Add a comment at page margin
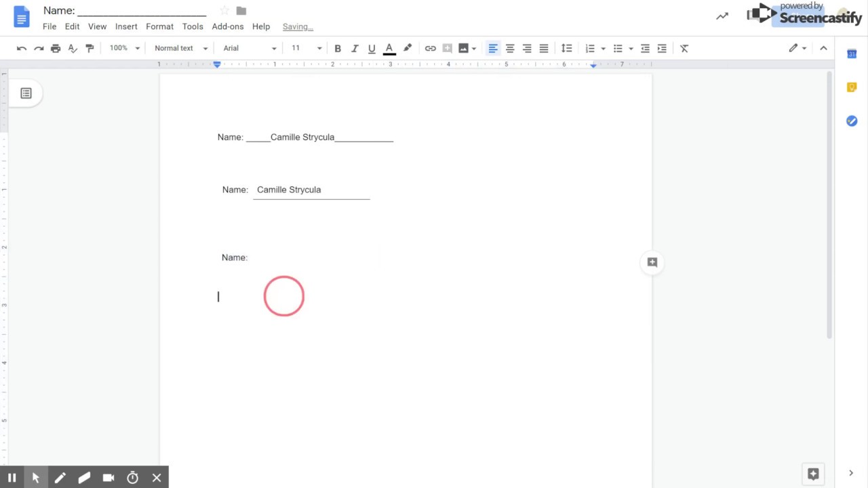 click(x=652, y=262)
